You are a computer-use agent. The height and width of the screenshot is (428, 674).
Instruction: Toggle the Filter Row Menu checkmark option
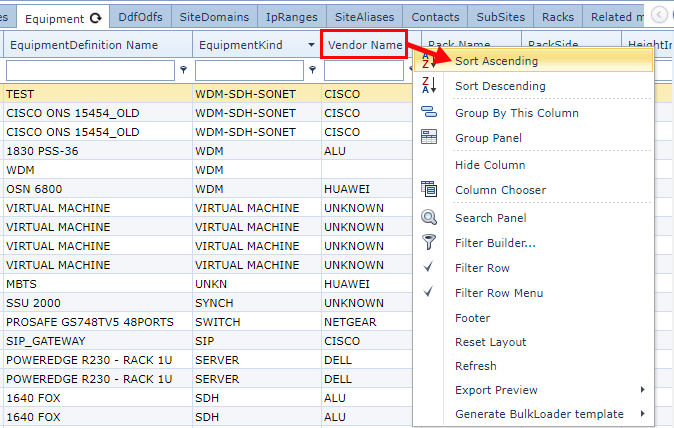pos(429,293)
